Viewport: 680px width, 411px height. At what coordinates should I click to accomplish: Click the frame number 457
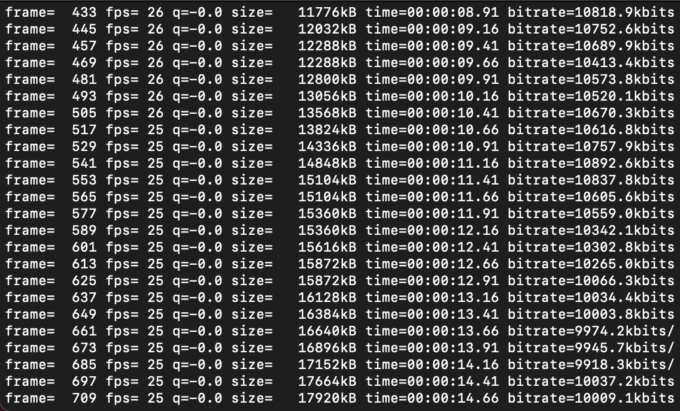(84, 46)
